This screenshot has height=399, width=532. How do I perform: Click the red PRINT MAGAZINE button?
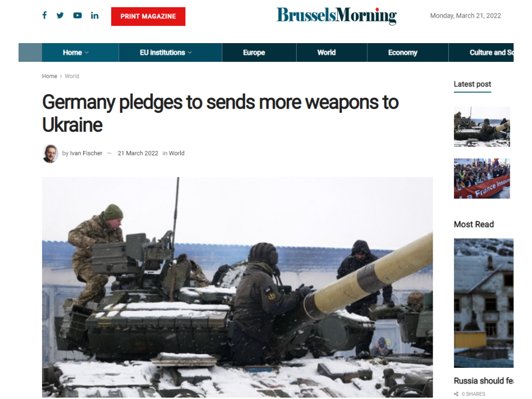[148, 16]
